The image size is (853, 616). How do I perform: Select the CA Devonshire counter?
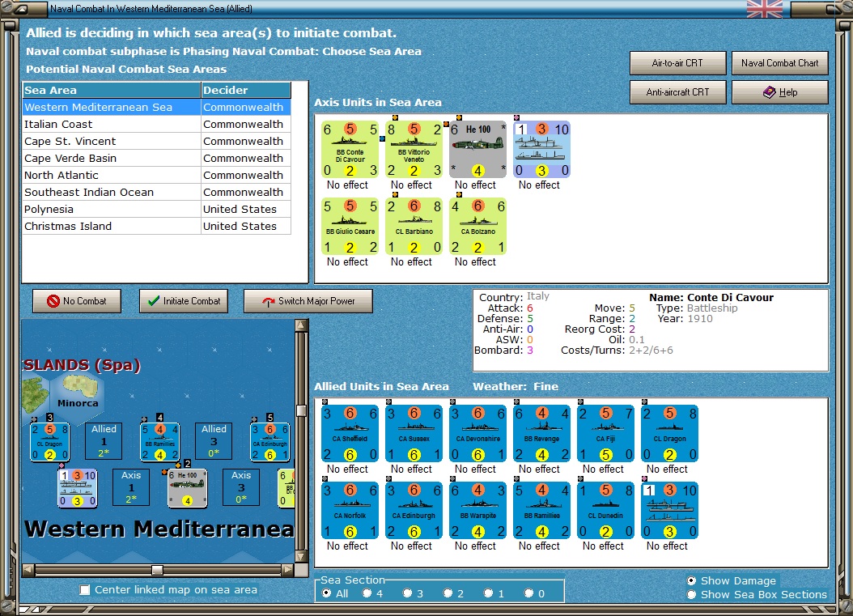[x=477, y=434]
